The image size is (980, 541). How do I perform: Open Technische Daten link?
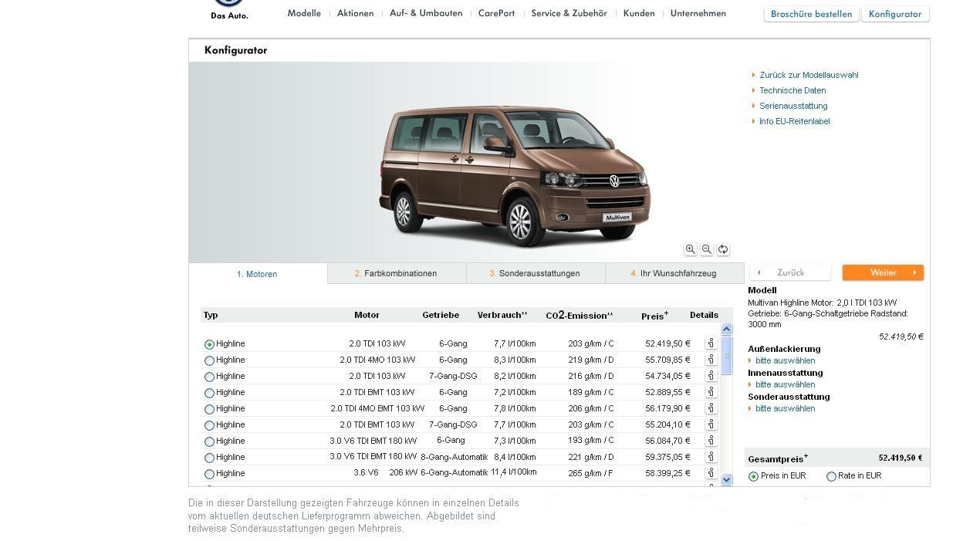click(x=792, y=90)
